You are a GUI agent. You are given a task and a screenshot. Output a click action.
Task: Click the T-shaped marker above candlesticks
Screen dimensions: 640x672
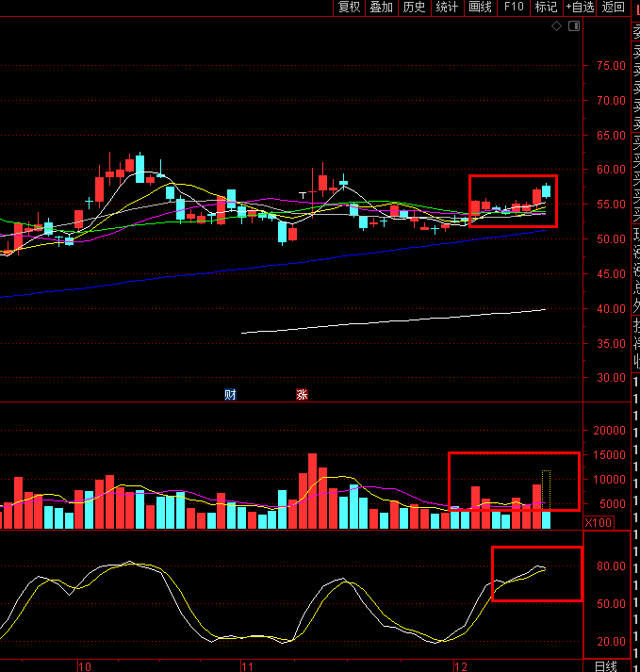(x=303, y=195)
